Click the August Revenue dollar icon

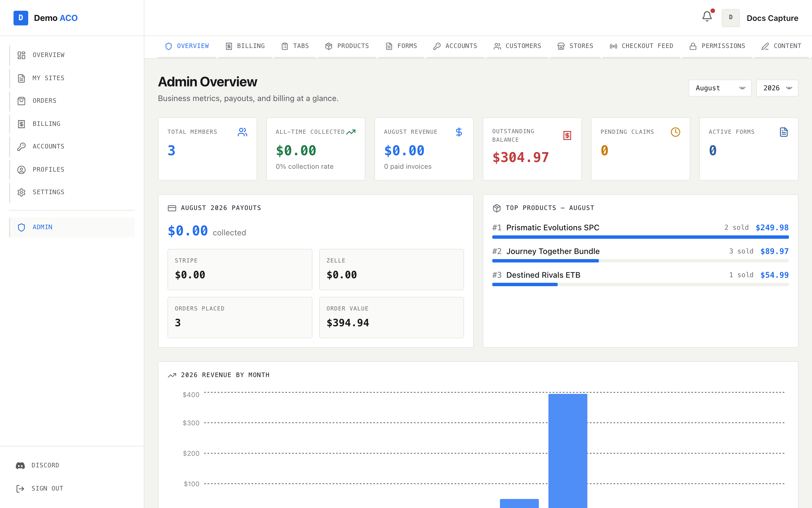(x=459, y=132)
